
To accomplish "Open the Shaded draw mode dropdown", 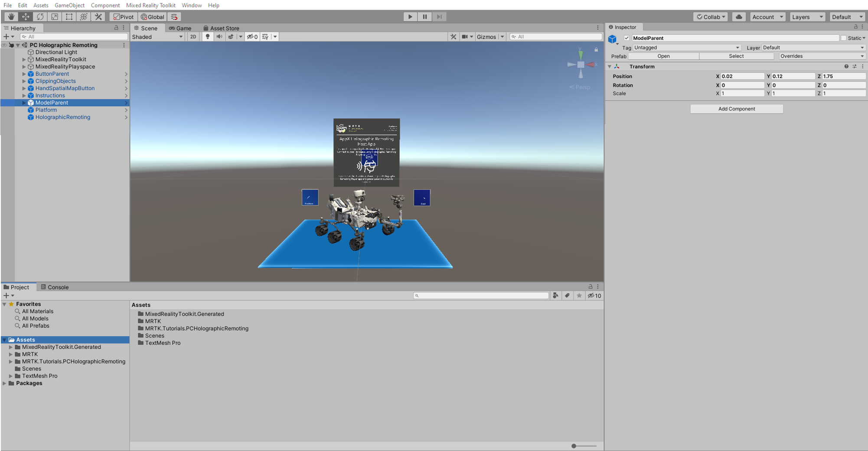I will 157,37.
